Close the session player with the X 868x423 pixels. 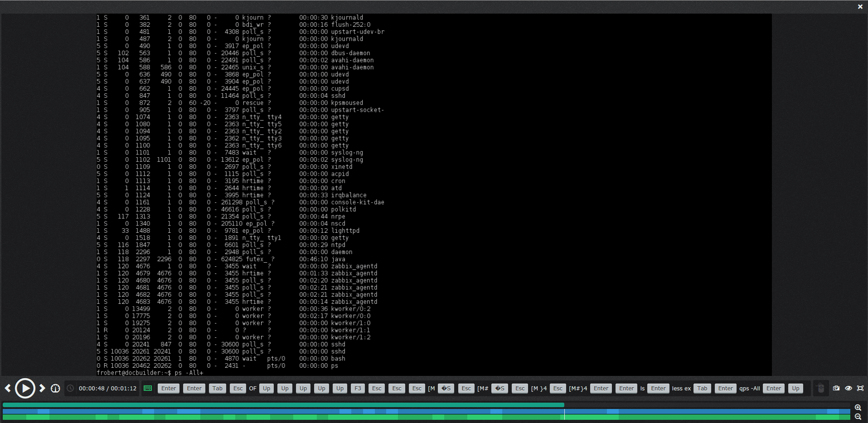860,6
